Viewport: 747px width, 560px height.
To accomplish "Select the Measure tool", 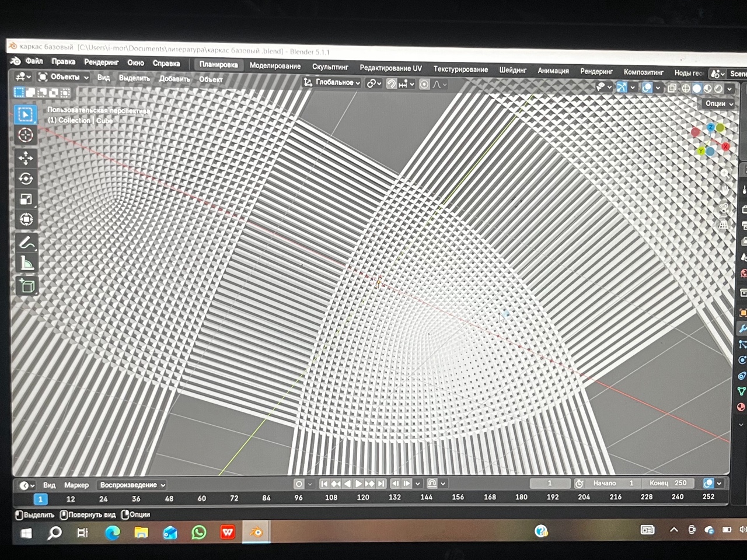I will [x=26, y=263].
